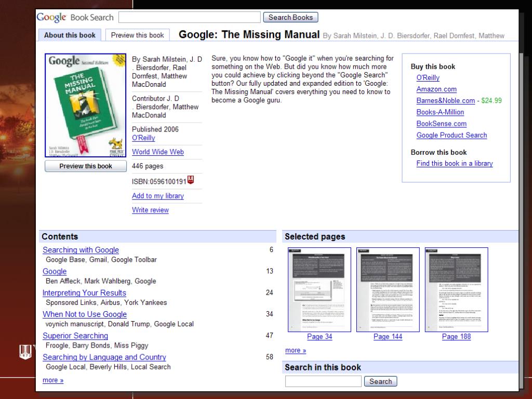Open the O'Reilly publisher link under Published 2006

pyautogui.click(x=143, y=138)
